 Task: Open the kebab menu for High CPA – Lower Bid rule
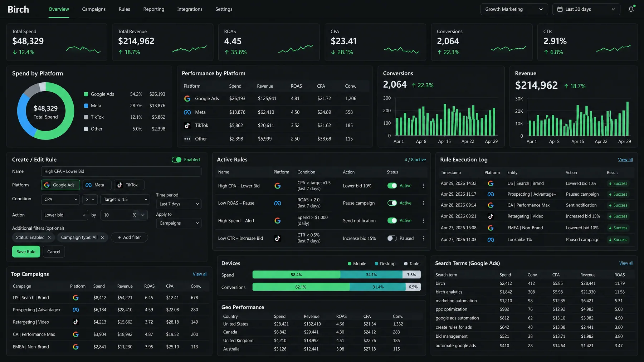[x=423, y=186]
